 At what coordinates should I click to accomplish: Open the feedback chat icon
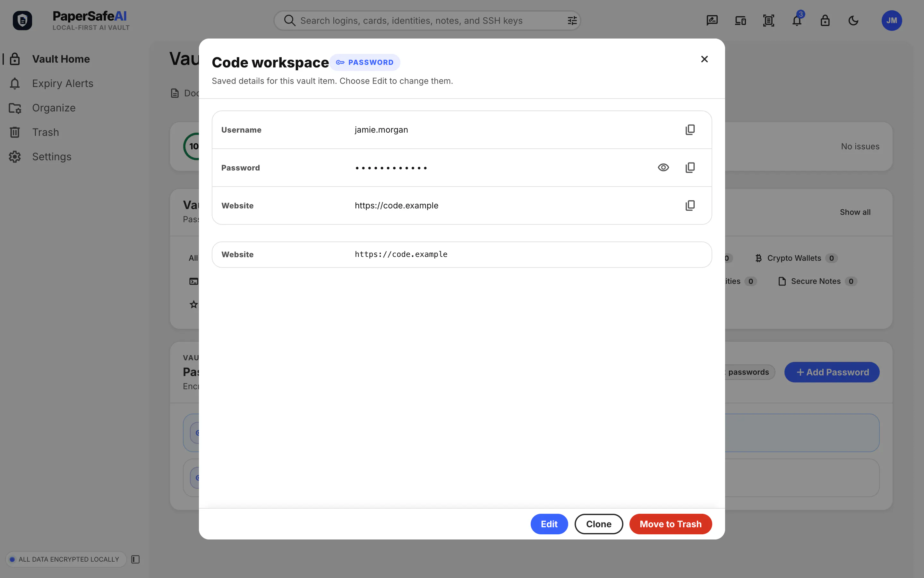coord(712,21)
